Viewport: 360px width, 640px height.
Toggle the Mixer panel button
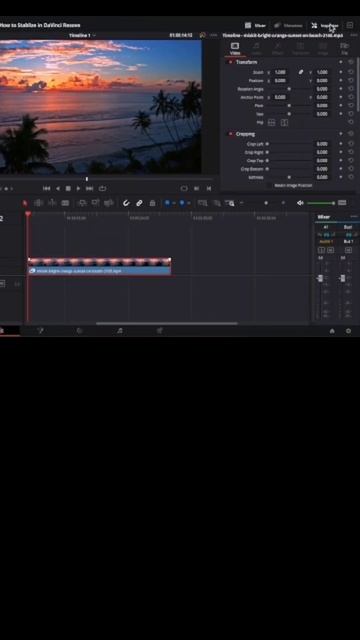coord(255,25)
